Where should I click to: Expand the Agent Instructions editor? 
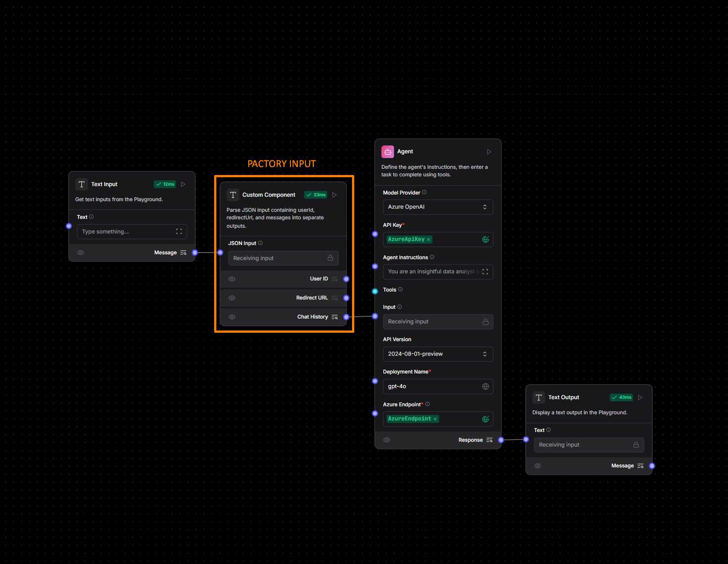point(485,272)
